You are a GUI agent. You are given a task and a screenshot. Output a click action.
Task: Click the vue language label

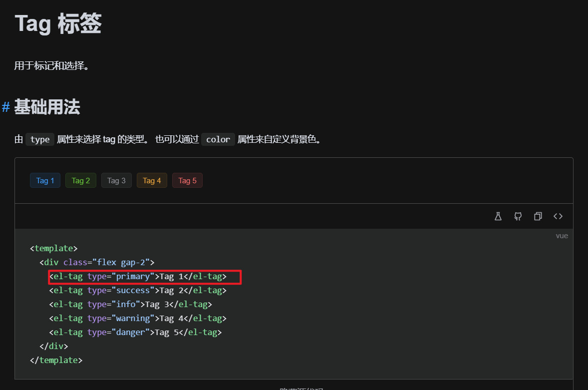click(562, 236)
